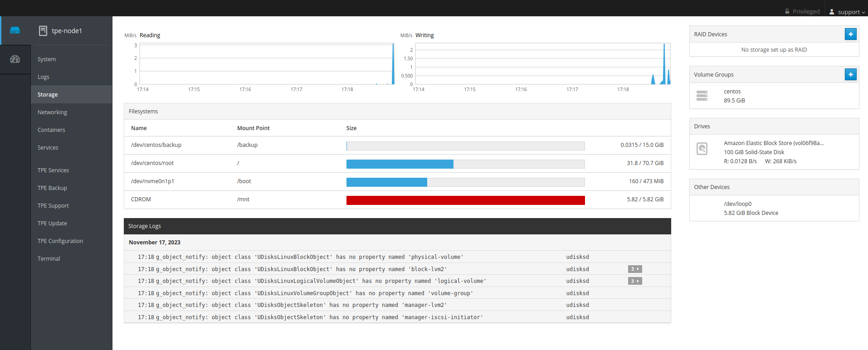Expand the grouped block-lvm2 log entries badge

coord(634,269)
